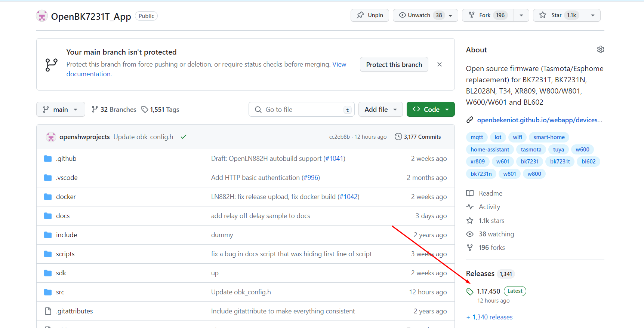Open the 'Update obk_config.h' latest commit message
This screenshot has height=328, width=644.
pyautogui.click(x=143, y=137)
